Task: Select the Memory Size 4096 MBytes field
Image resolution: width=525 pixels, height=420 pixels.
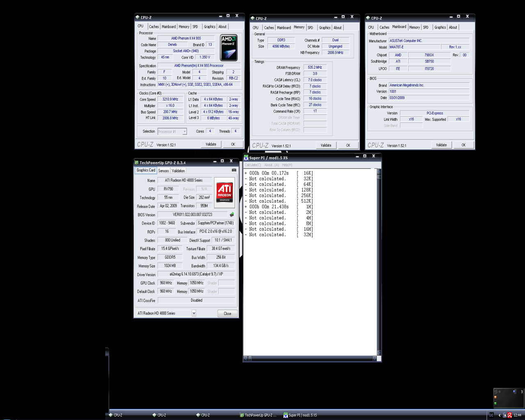Action: click(x=281, y=46)
